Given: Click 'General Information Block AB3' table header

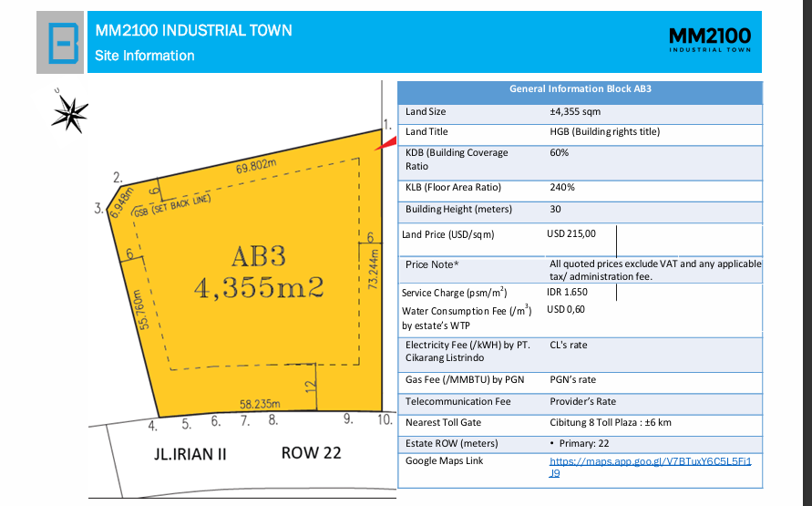Looking at the screenshot, I should click(580, 88).
